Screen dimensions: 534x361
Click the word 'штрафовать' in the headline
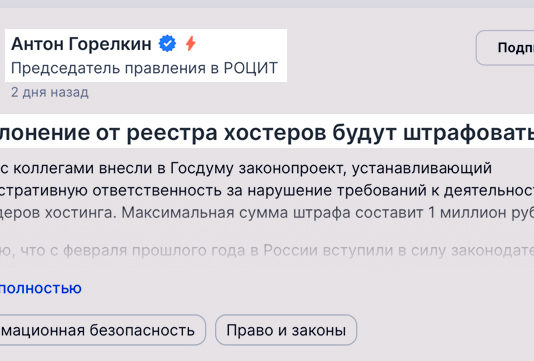[469, 132]
